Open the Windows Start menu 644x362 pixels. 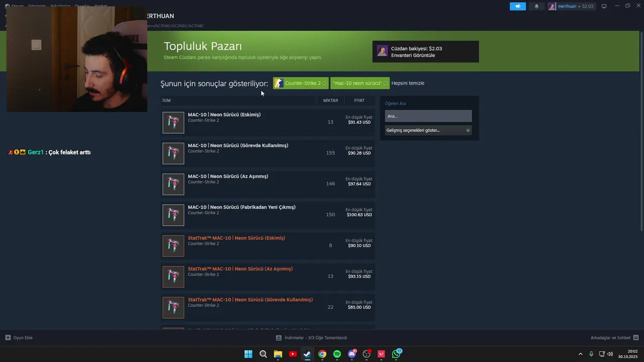point(248,354)
